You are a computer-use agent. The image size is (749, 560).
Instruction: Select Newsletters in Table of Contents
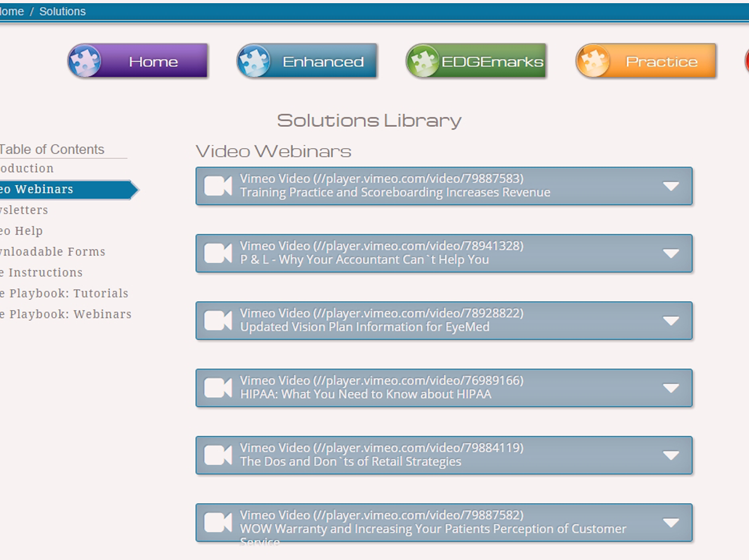click(24, 210)
